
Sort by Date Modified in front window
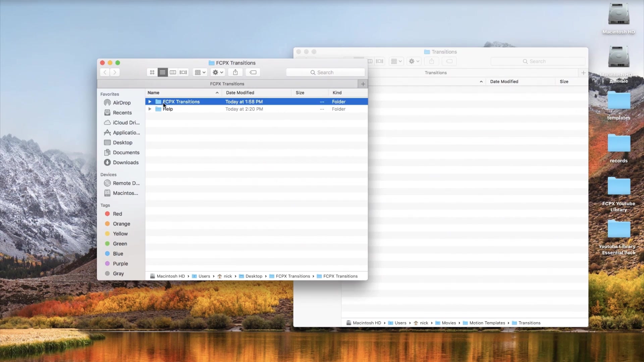click(257, 93)
